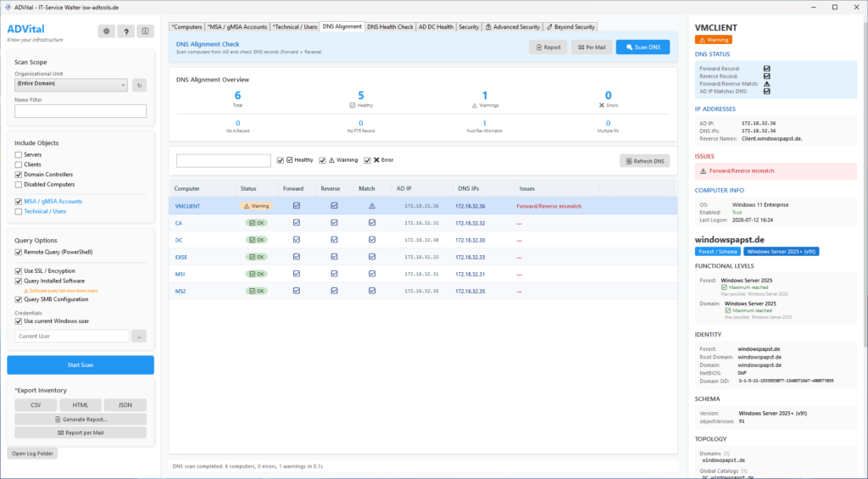Toggle the Error filter checkbox
Viewport: 868px width, 479px height.
tap(367, 160)
